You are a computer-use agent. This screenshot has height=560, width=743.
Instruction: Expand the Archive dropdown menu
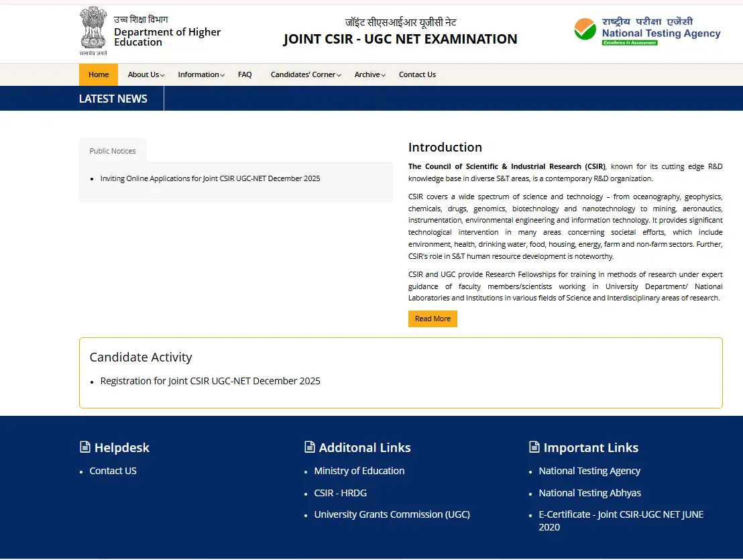369,74
